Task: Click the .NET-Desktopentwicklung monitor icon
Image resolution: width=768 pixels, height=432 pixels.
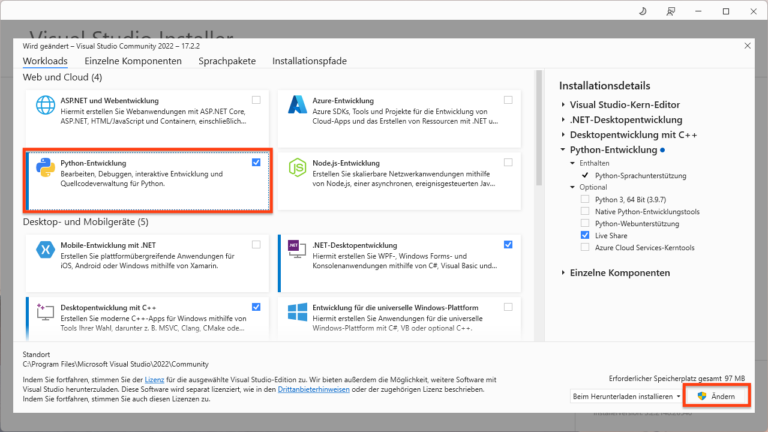Action: (x=297, y=249)
